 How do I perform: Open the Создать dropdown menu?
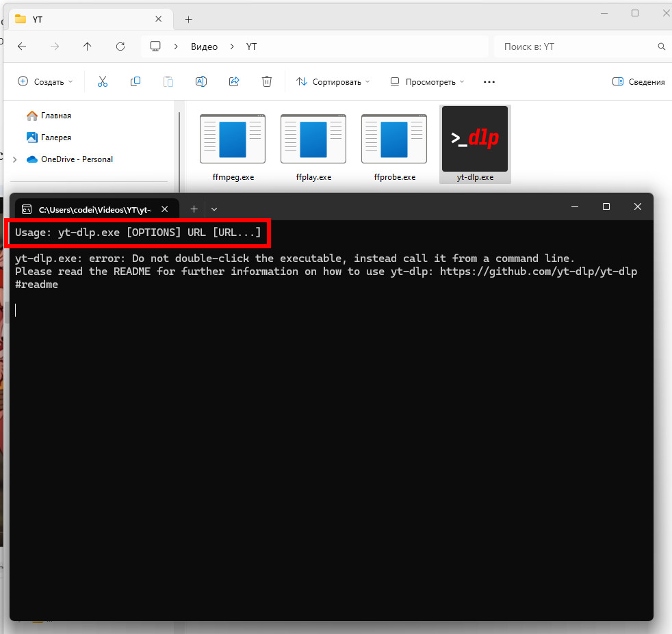tap(45, 81)
